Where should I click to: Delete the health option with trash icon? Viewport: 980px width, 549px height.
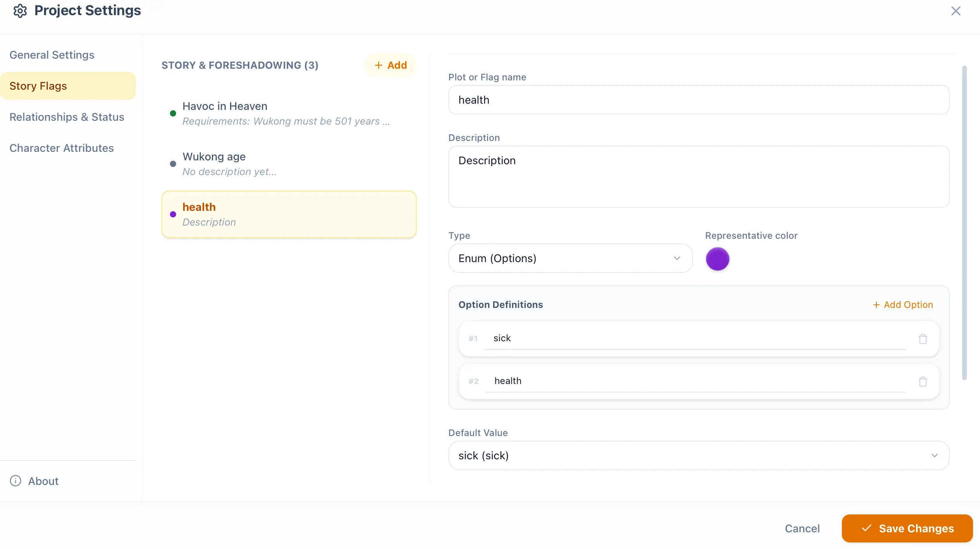[923, 381]
